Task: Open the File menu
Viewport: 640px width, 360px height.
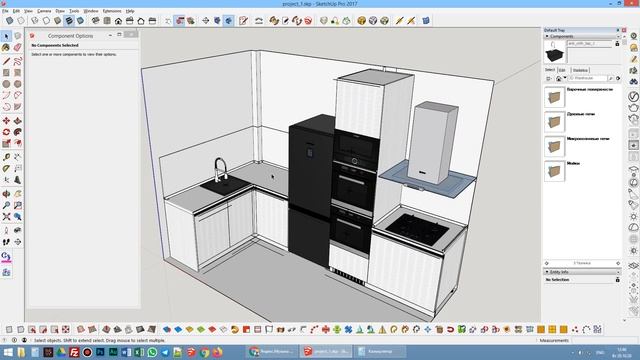Action: tap(5, 11)
